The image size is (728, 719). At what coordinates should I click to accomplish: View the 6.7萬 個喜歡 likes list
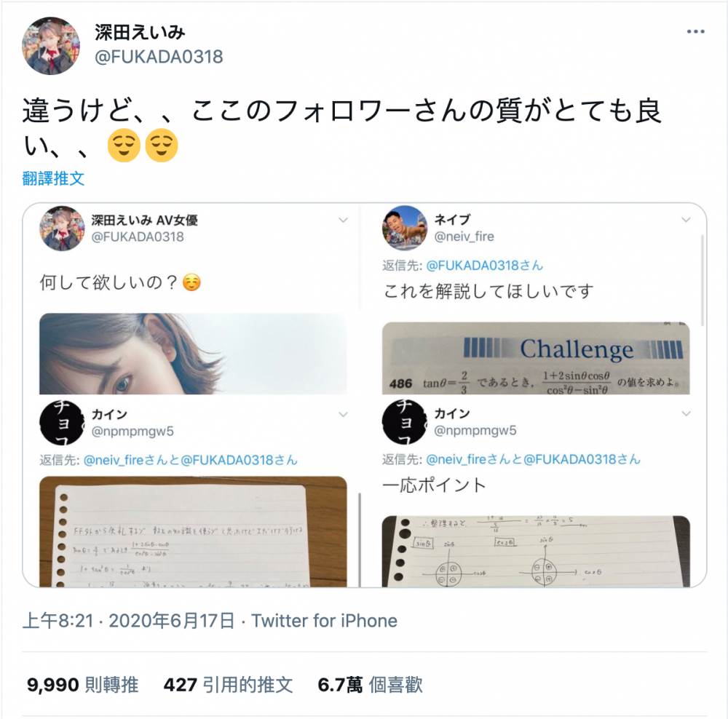click(370, 685)
